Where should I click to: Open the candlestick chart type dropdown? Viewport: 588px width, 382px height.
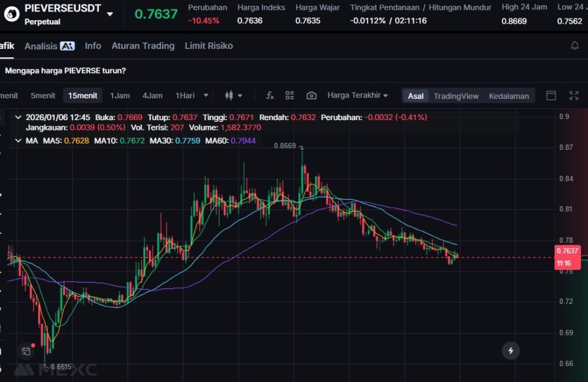click(234, 95)
